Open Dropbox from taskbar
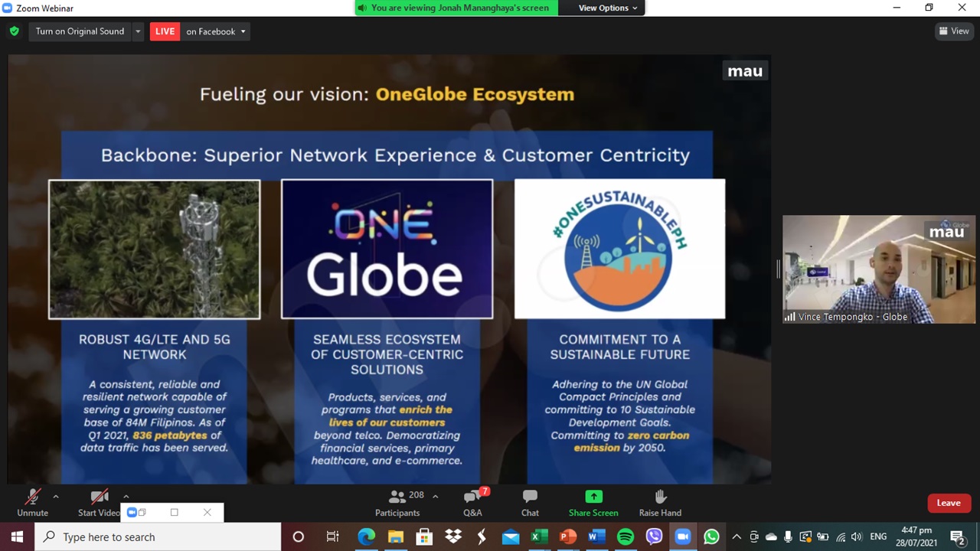This screenshot has height=551, width=980. [453, 536]
